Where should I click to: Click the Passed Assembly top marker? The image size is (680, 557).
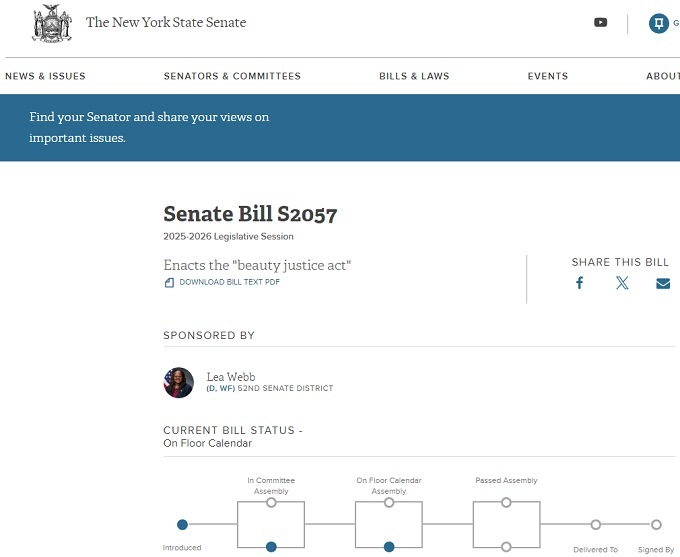[x=506, y=502]
